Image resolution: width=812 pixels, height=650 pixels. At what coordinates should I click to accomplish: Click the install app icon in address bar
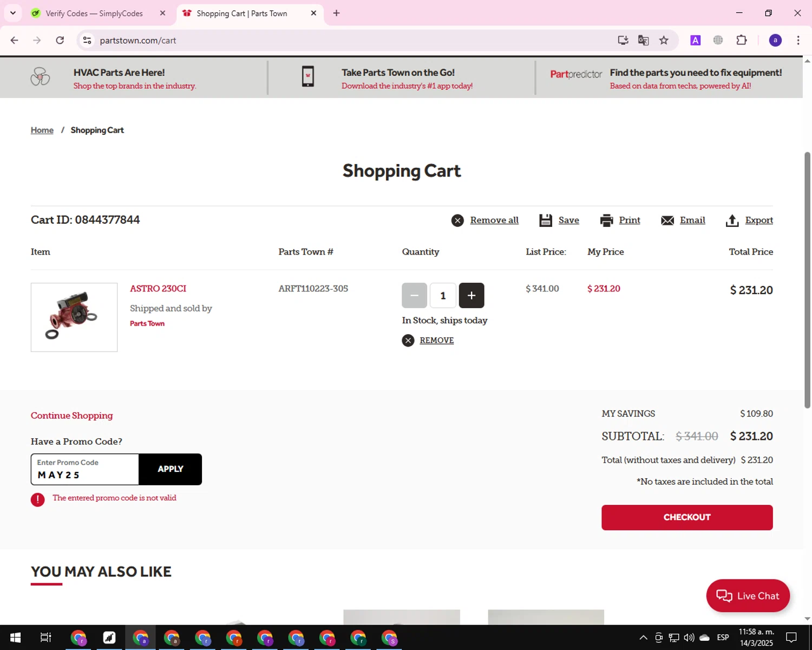coord(623,40)
